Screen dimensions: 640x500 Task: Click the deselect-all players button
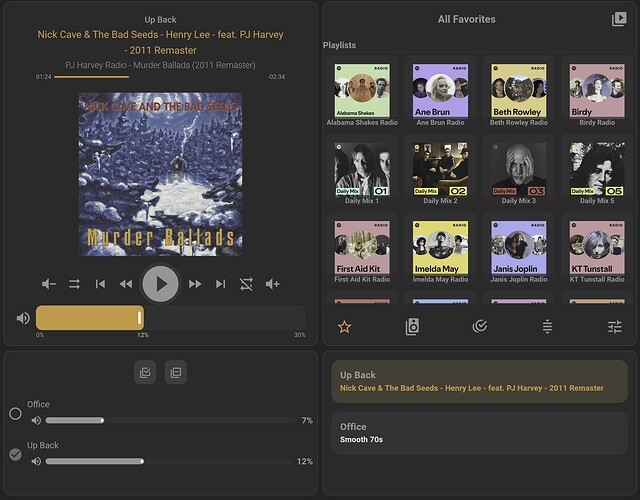(176, 372)
